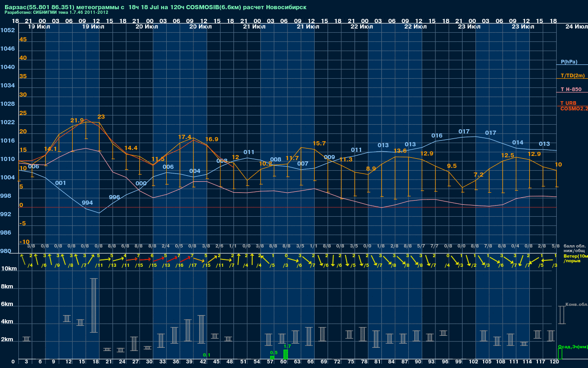Click the minimum temperature value 7.2
The height and width of the screenshot is (368, 588).
[x=479, y=175]
